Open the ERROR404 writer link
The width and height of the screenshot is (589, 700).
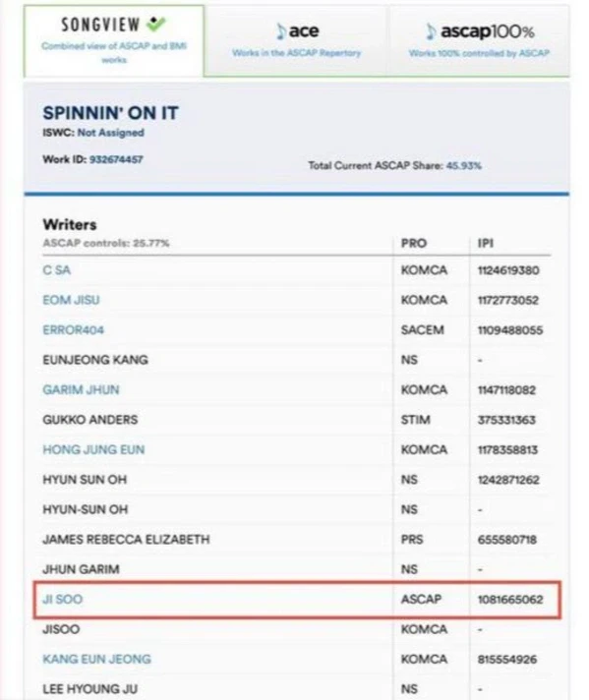[x=73, y=330]
